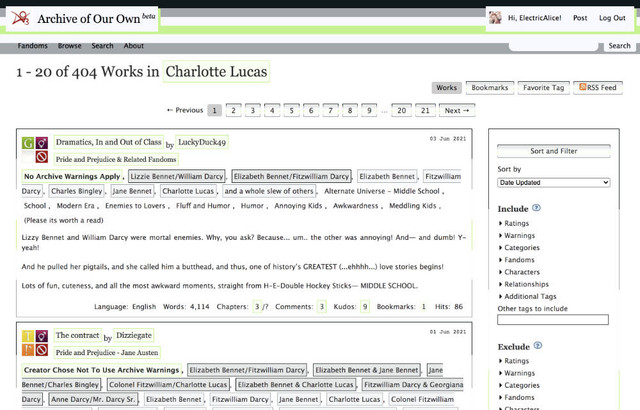Open Pride and Prejudice & Related Fandoms tag
This screenshot has height=410, width=640.
(x=116, y=159)
